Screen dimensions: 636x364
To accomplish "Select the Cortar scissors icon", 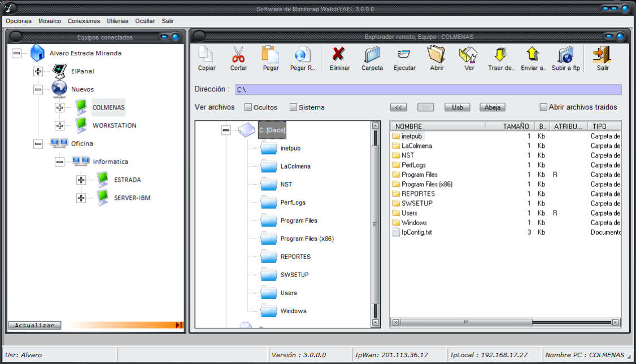I will coord(238,55).
